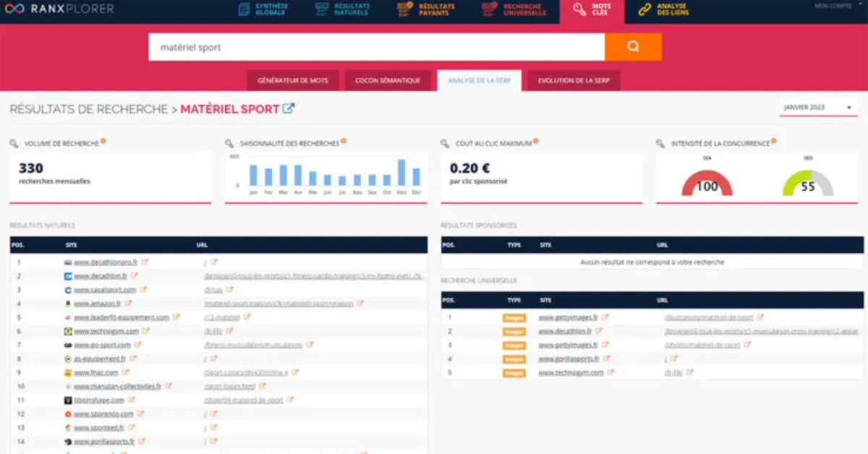Click info dot next to Intensité de la concurrence
Viewport: 868px width, 454px height.
(x=773, y=141)
